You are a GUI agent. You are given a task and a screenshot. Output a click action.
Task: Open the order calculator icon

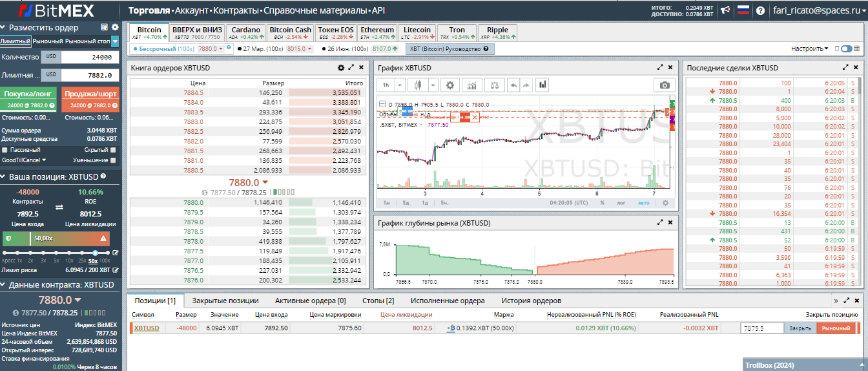[105, 27]
